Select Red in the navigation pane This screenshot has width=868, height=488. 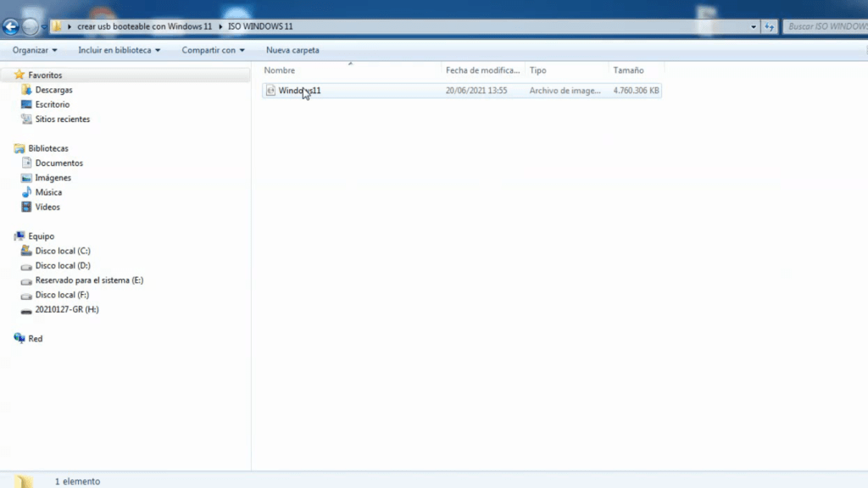36,339
